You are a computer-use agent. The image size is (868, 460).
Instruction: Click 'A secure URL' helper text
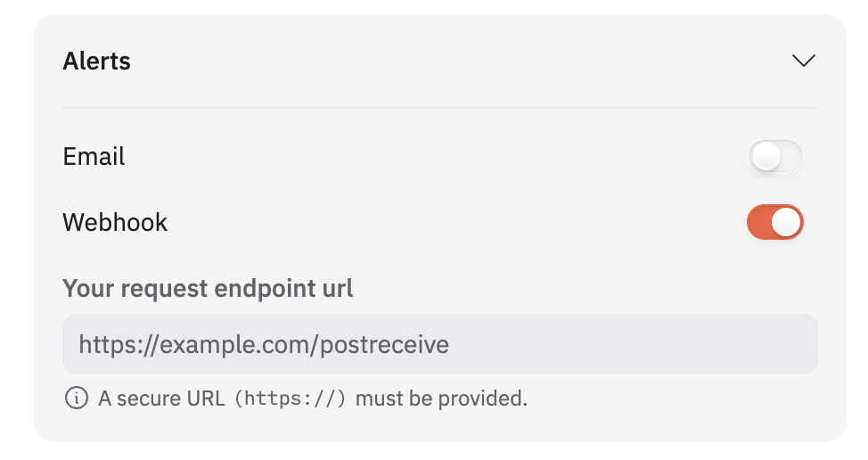(x=161, y=398)
